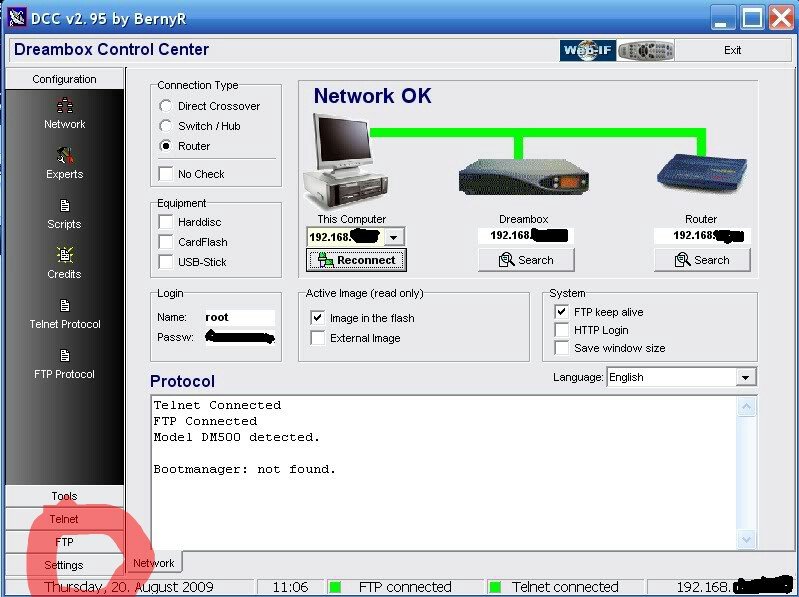Click the Reconnect button
This screenshot has height=597, width=799.
[356, 260]
